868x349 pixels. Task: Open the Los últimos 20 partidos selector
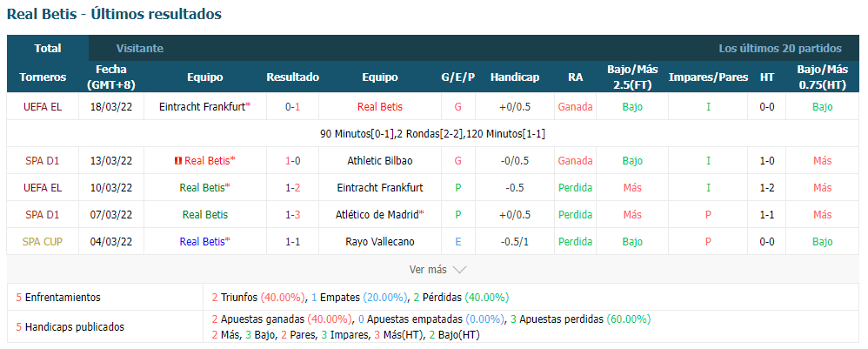[x=780, y=48]
